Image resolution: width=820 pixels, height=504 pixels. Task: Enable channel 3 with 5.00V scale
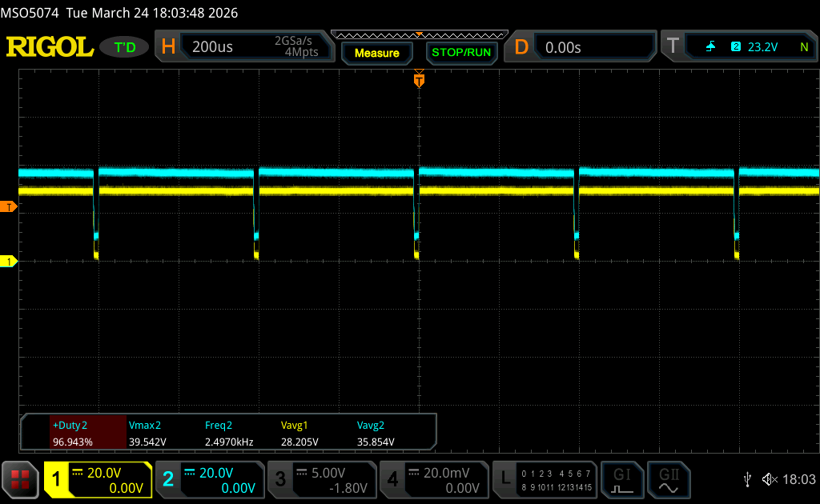tap(321, 479)
